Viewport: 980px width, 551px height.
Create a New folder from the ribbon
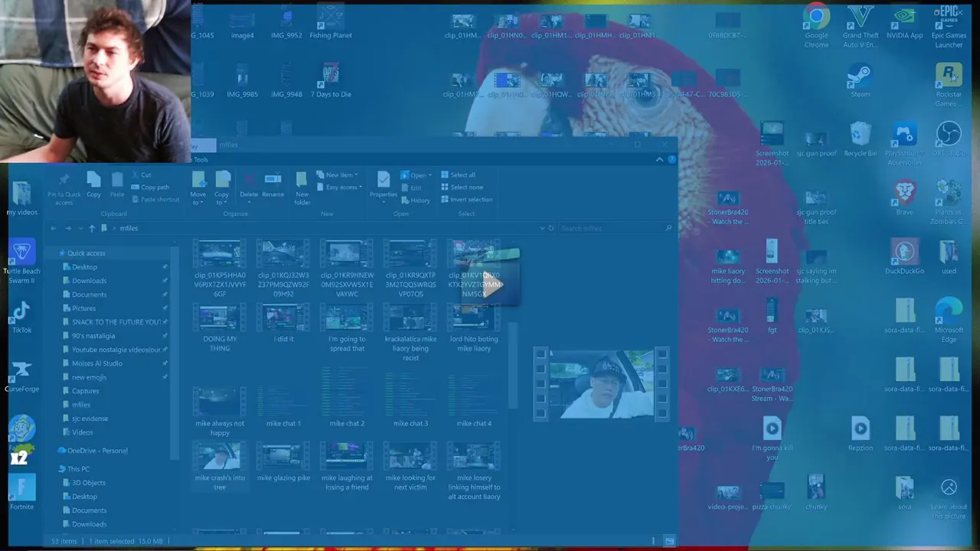coord(302,188)
